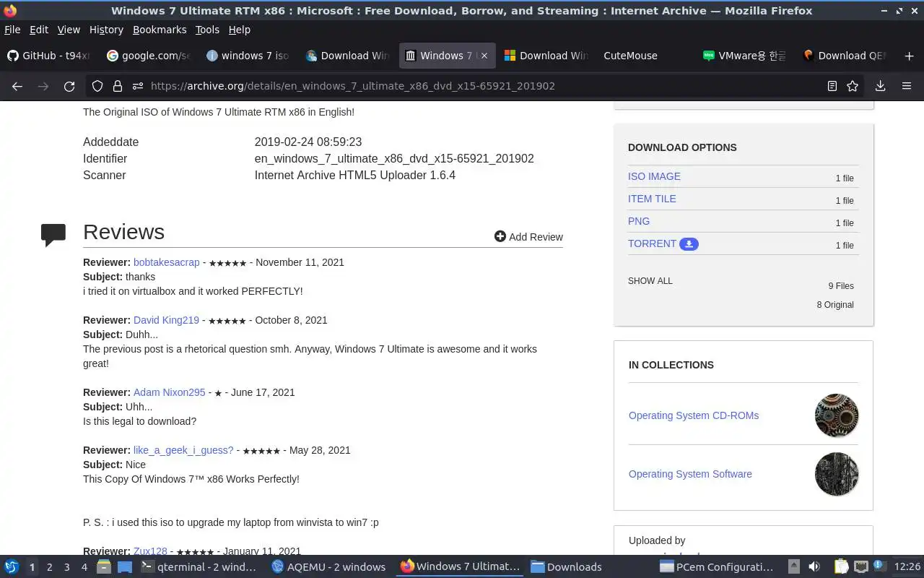Open the View menu
The width and height of the screenshot is (924, 578).
[69, 30]
